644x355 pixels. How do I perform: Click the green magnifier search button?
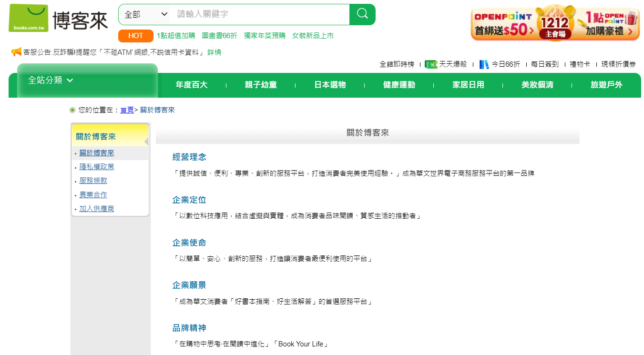click(362, 14)
